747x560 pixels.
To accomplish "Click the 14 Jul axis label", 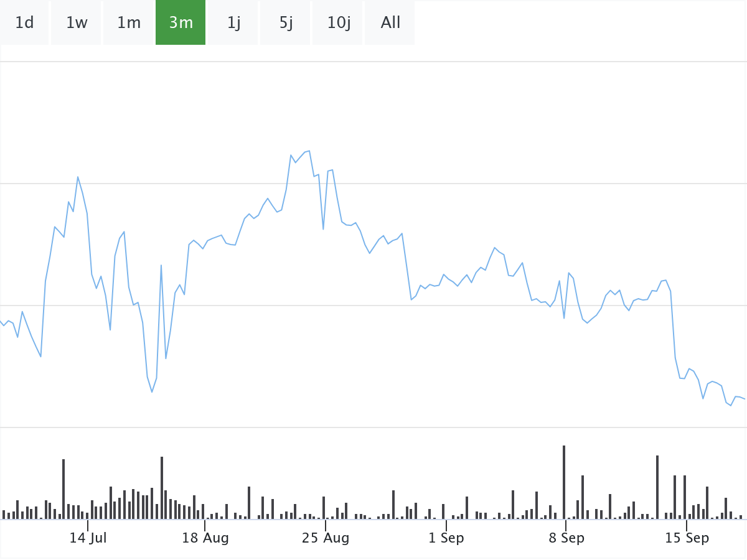I will tap(88, 538).
